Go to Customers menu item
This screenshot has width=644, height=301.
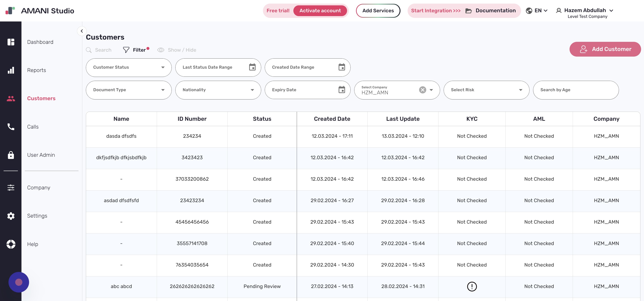tap(41, 98)
